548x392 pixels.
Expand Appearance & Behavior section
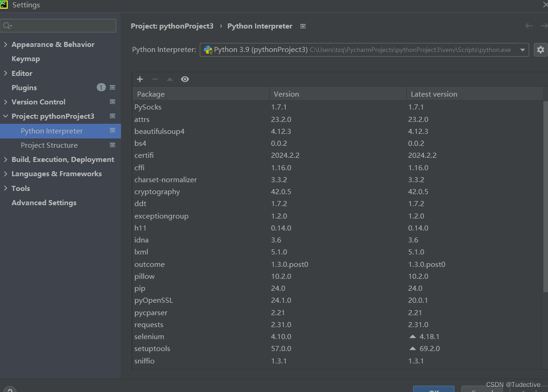(5, 44)
